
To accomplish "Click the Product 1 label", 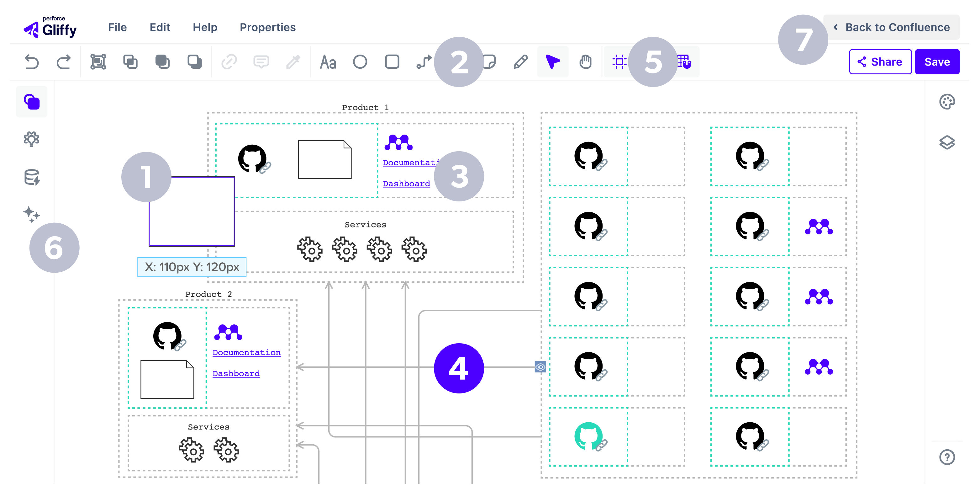I will 365,108.
